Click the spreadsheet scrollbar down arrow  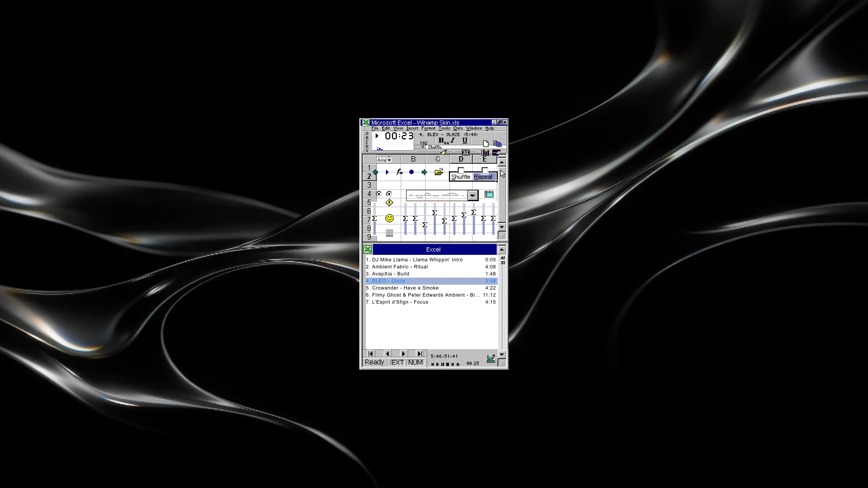[502, 227]
